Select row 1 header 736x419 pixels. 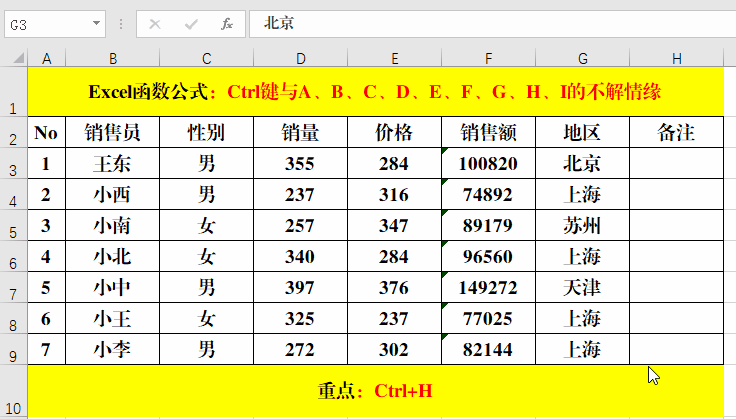(14, 91)
